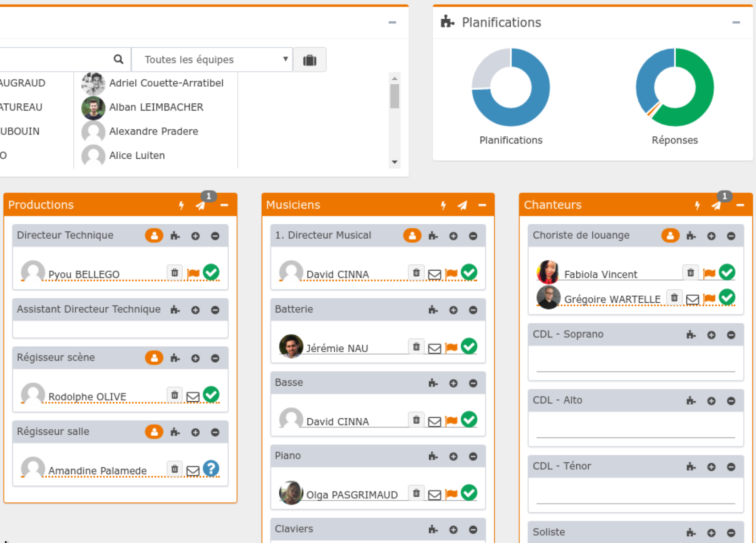Click the plus icon on the Batterie section
The width and height of the screenshot is (756, 543).
[453, 310]
